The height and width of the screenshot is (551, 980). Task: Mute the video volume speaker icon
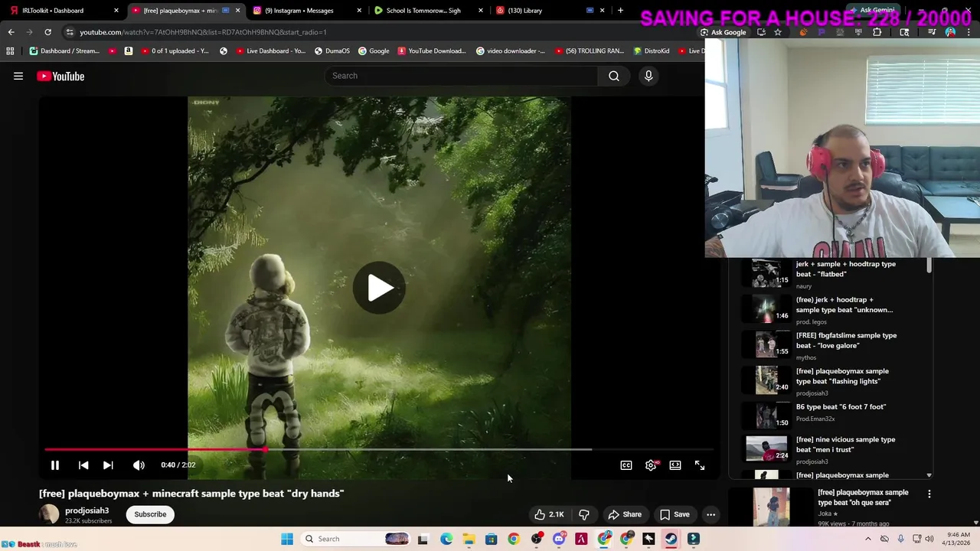139,465
